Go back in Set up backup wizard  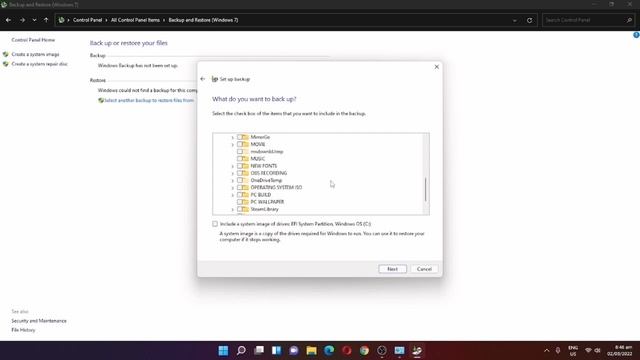(x=203, y=79)
